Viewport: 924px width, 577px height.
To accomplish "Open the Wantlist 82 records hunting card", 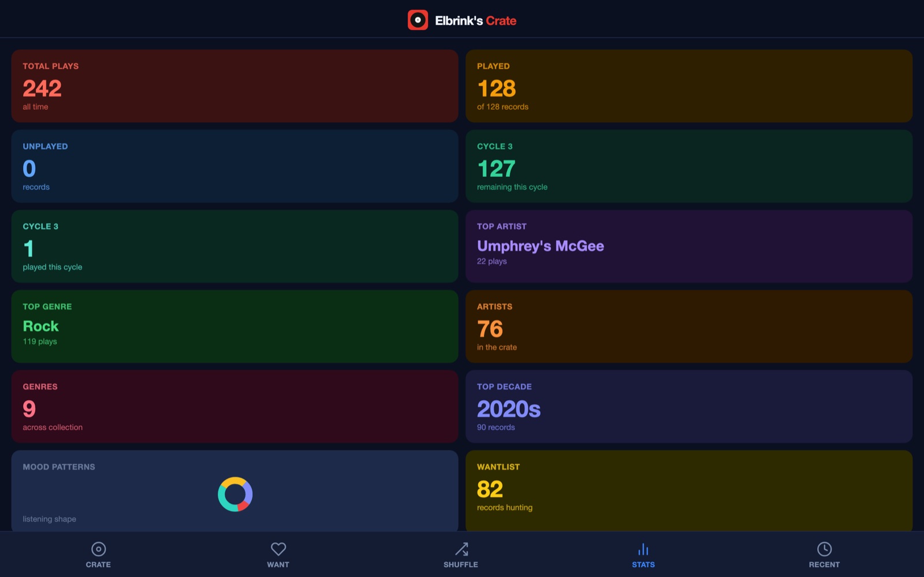I will tap(689, 491).
